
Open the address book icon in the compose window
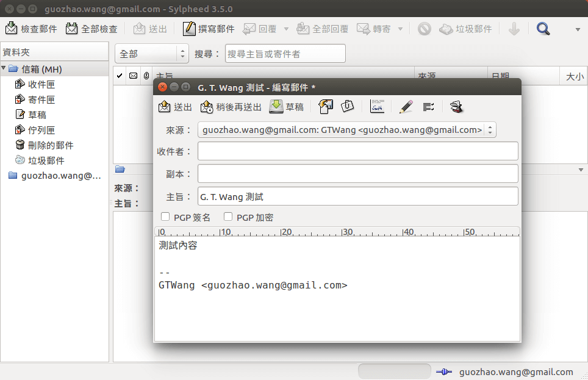456,106
